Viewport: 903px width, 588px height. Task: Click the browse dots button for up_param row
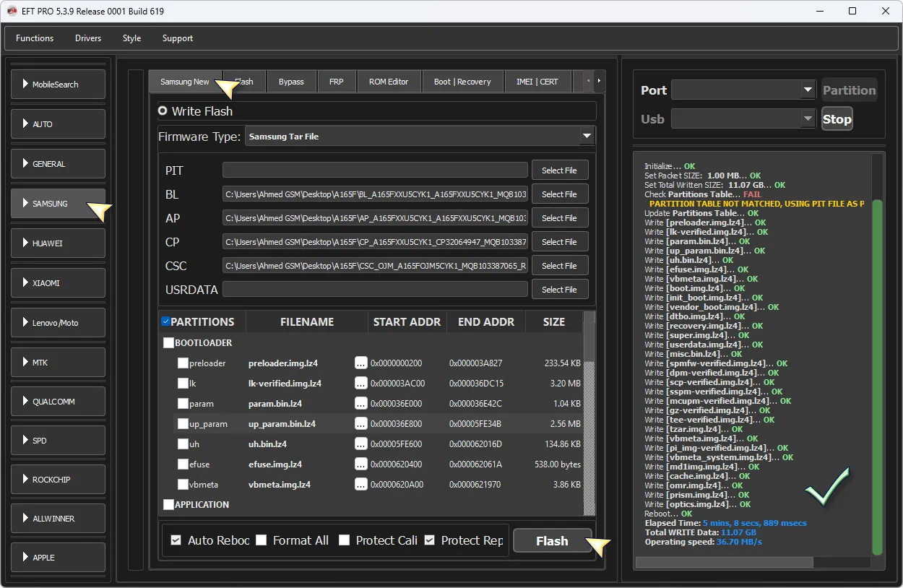tap(360, 424)
